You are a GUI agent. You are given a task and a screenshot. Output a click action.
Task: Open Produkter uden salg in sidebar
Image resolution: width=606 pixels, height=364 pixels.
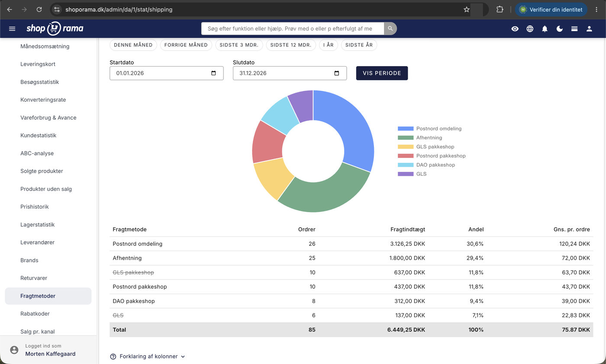[46, 189]
